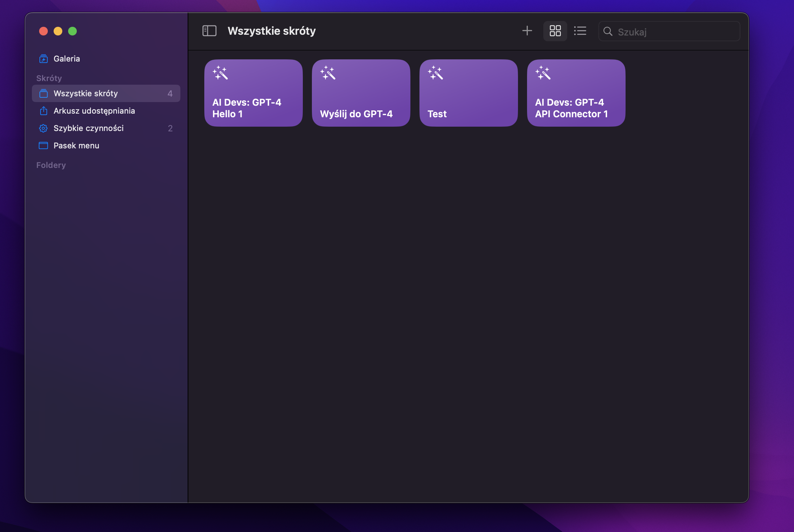Click the Galeria icon in sidebar
The width and height of the screenshot is (794, 532).
point(43,59)
